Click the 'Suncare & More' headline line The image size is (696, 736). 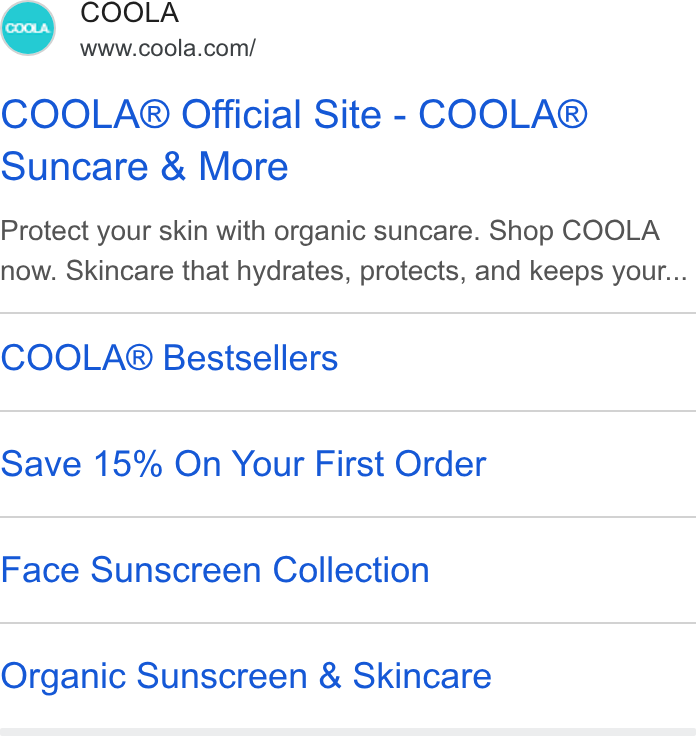point(145,166)
